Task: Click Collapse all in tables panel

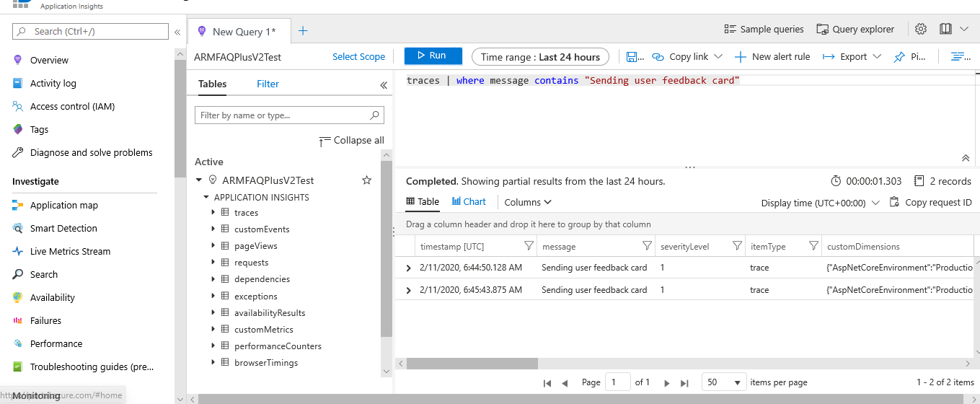Action: pos(351,141)
